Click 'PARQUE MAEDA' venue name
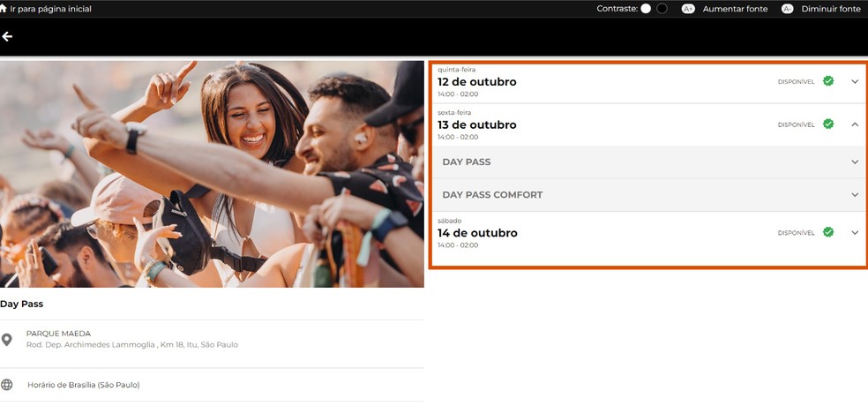The width and height of the screenshot is (868, 406). pyautogui.click(x=59, y=334)
